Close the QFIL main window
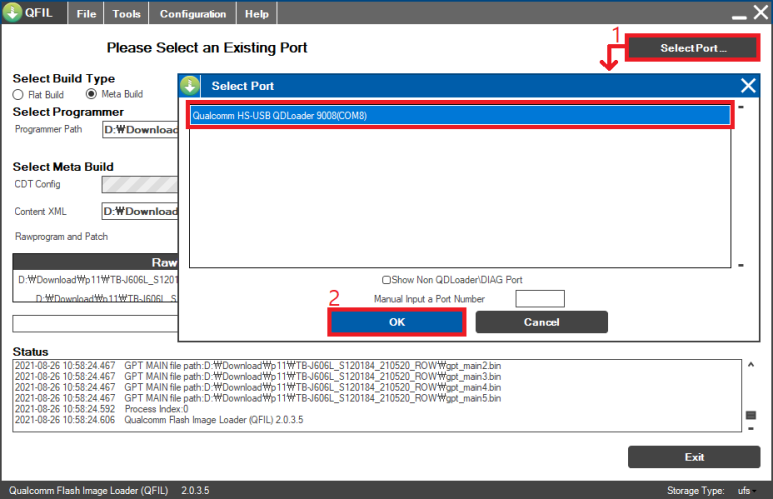Image resolution: width=773 pixels, height=499 pixels. point(761,12)
